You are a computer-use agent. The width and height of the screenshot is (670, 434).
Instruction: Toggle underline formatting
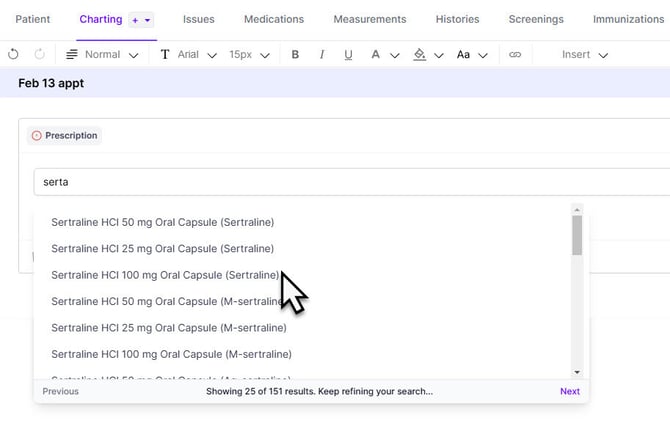(x=348, y=55)
